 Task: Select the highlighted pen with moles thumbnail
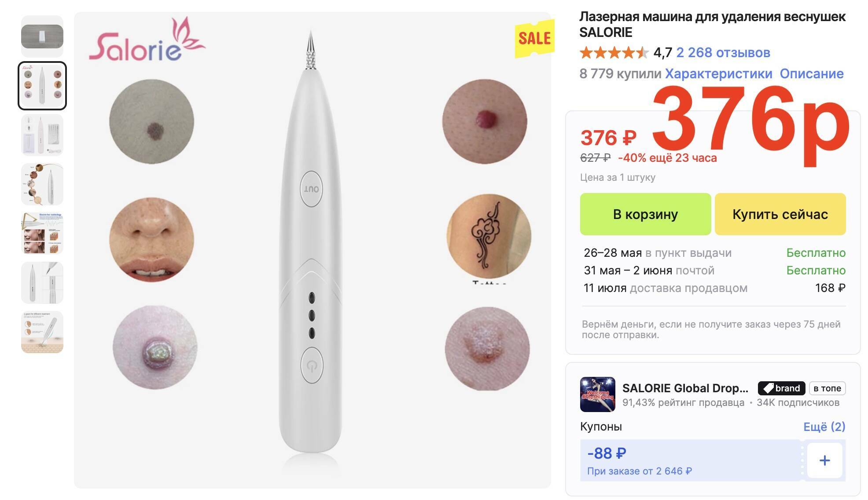(x=42, y=85)
